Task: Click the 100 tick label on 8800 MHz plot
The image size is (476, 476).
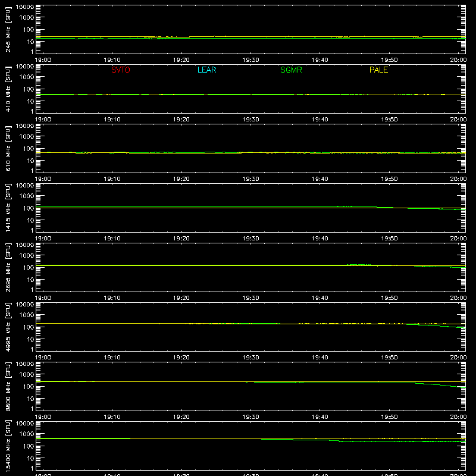Action: (x=29, y=386)
